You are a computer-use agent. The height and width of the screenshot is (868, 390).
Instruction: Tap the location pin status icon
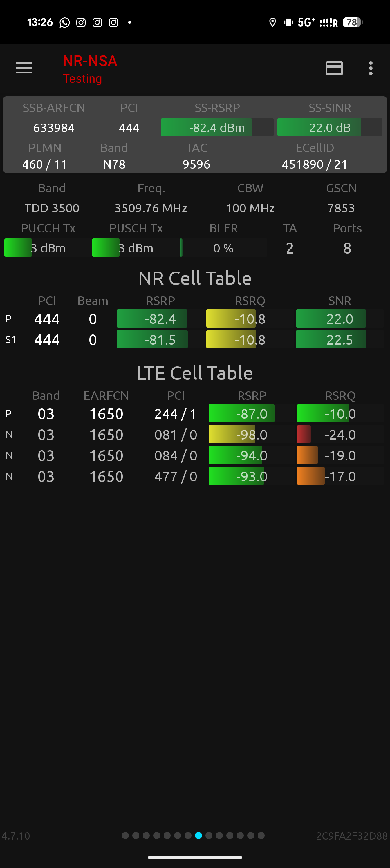click(x=272, y=23)
